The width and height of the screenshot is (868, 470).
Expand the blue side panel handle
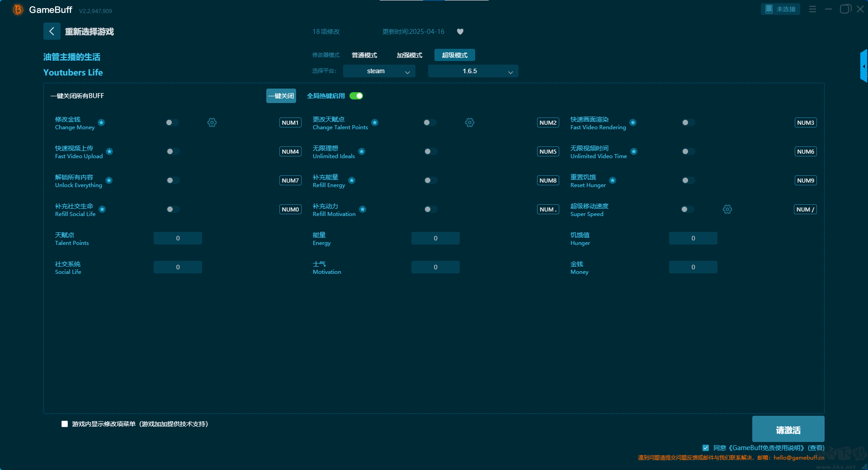[864, 66]
